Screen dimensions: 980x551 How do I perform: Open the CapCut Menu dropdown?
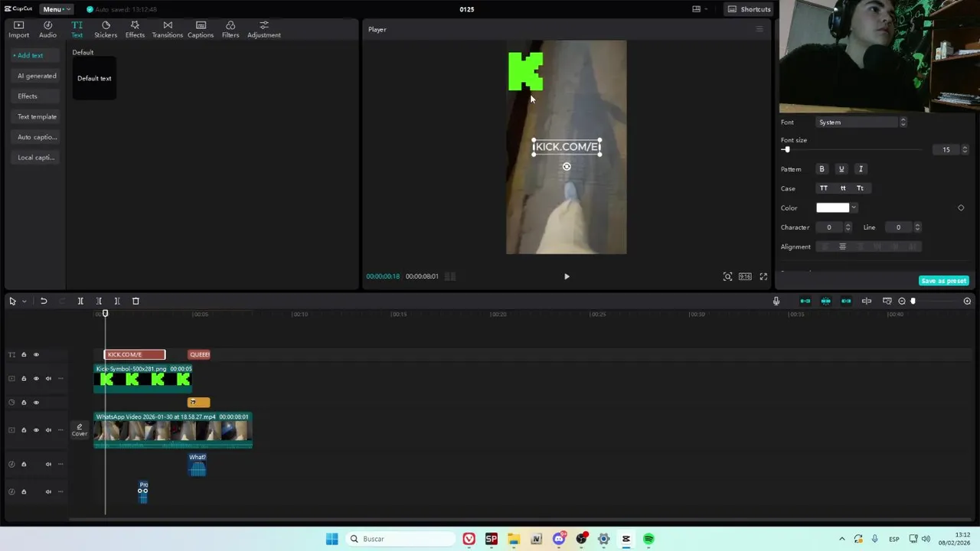[56, 9]
